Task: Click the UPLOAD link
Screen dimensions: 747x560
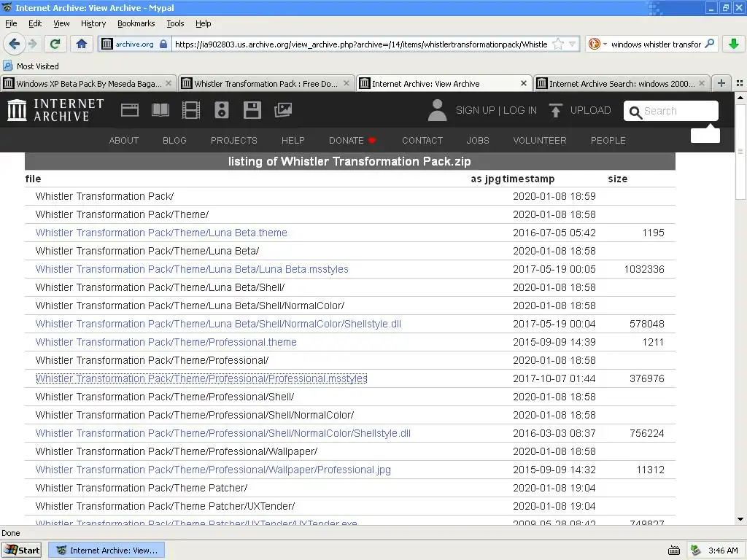Action: pos(590,110)
